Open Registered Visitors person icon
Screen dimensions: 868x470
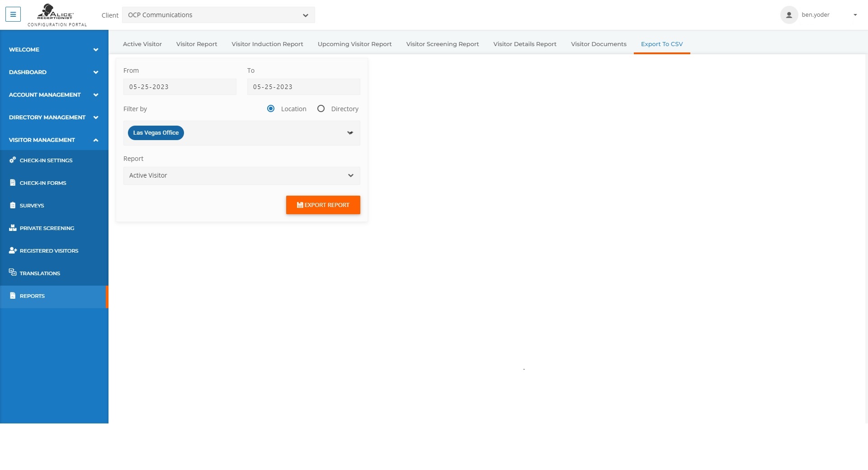coord(13,250)
